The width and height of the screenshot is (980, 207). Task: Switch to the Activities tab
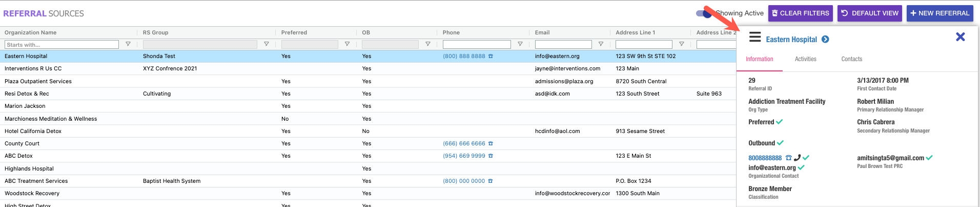tap(805, 59)
